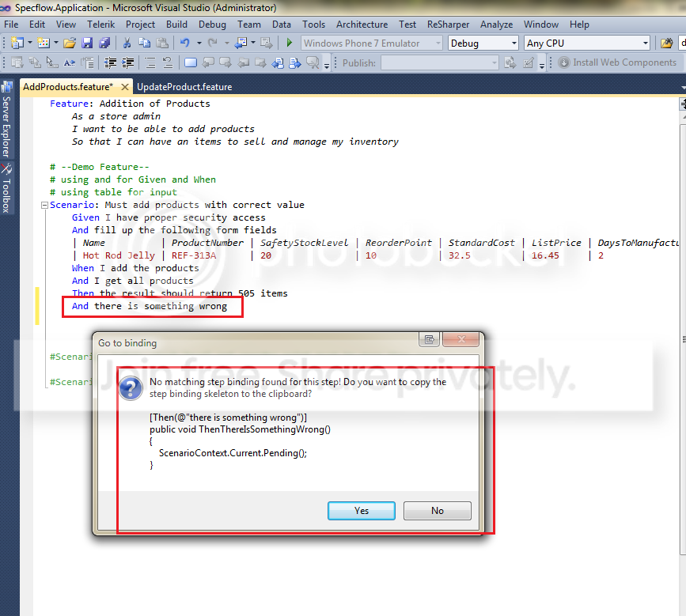Click the Next Bookmark icon
Screen dimensions: 686x616
point(226,63)
